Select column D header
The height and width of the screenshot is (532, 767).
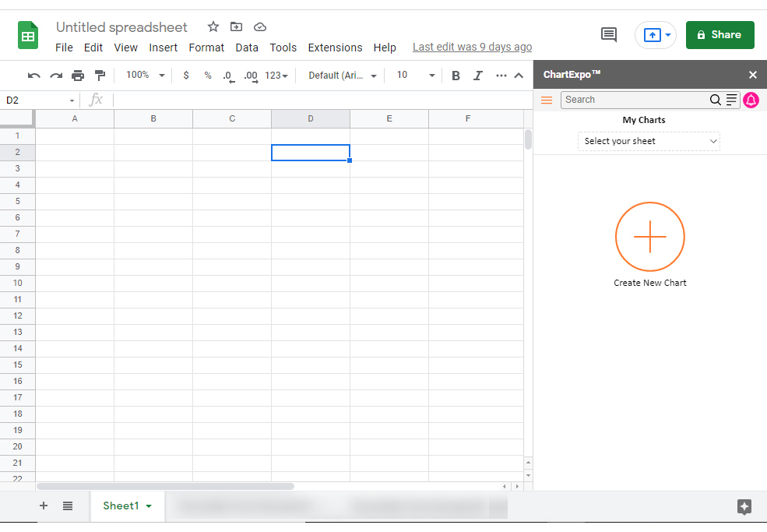(311, 119)
